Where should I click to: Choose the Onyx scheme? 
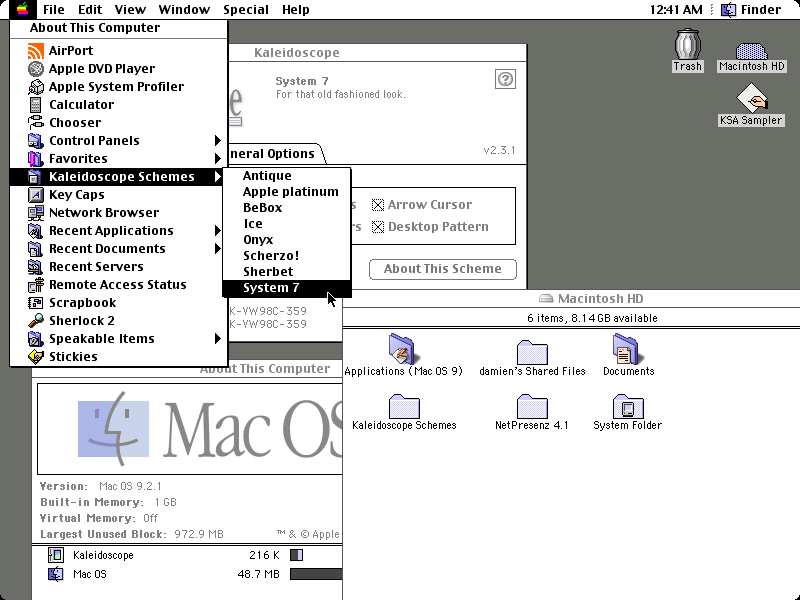pos(287,240)
